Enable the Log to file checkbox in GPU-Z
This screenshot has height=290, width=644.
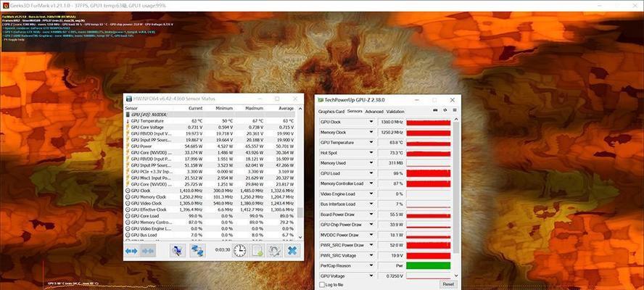click(321, 285)
